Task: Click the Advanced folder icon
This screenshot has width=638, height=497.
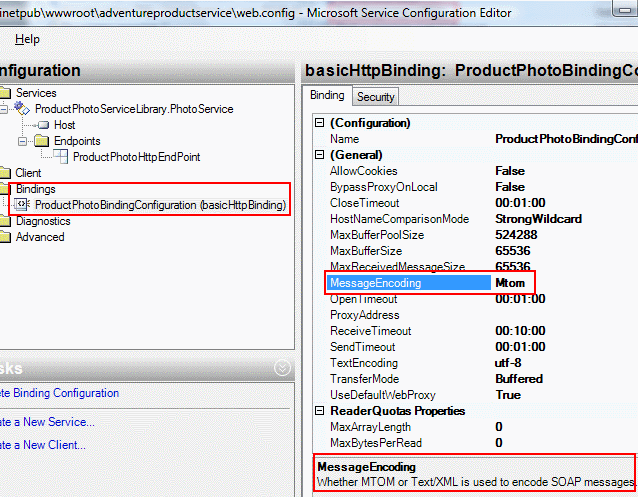Action: point(6,237)
